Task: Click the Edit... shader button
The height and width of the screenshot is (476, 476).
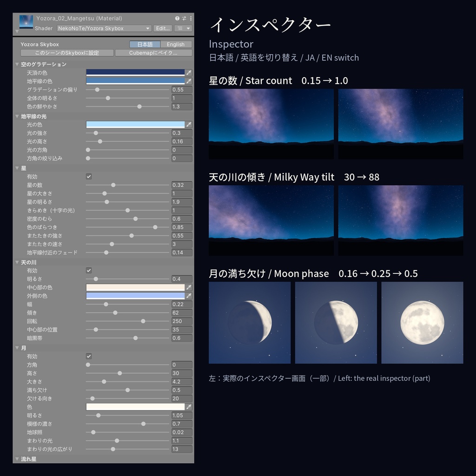Action: [x=163, y=28]
